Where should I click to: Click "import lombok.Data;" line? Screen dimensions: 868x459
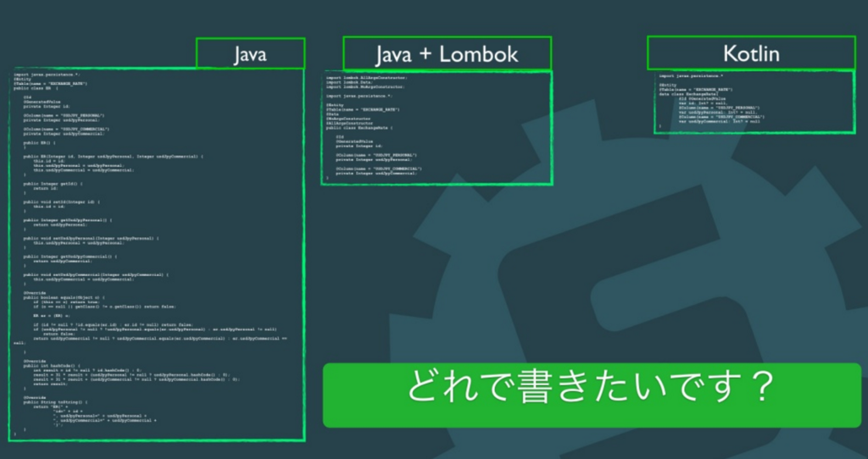tap(349, 82)
